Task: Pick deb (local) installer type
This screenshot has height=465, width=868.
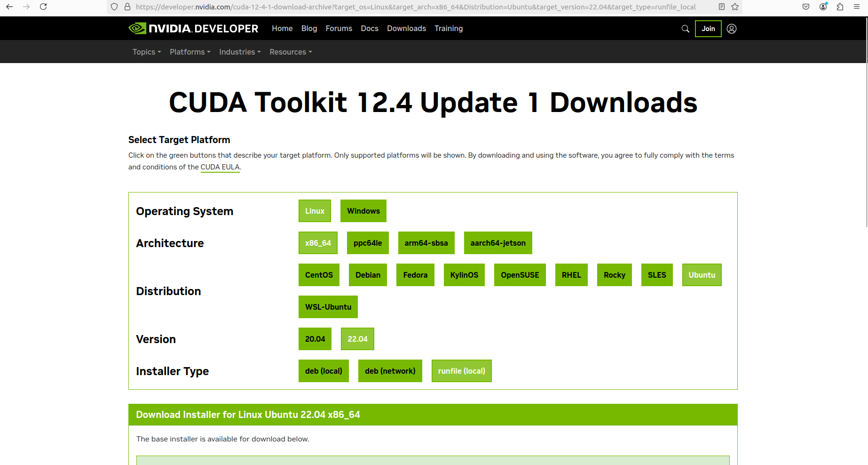Action: click(324, 371)
